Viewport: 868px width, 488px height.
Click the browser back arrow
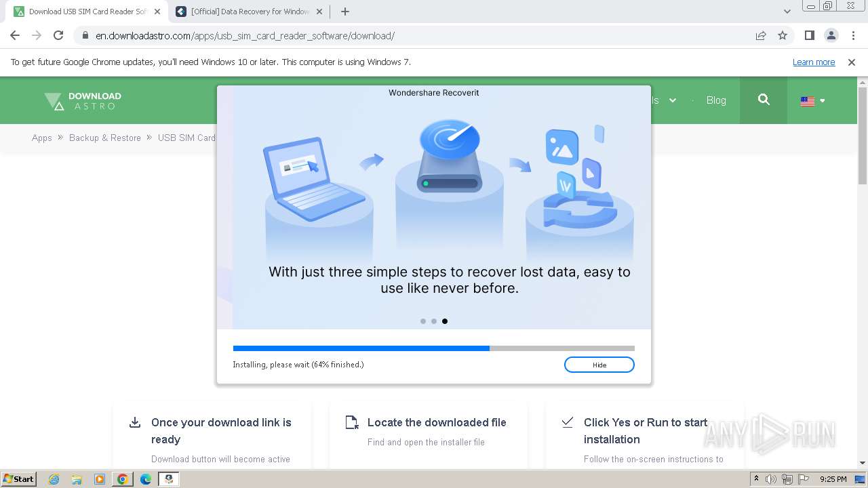15,35
